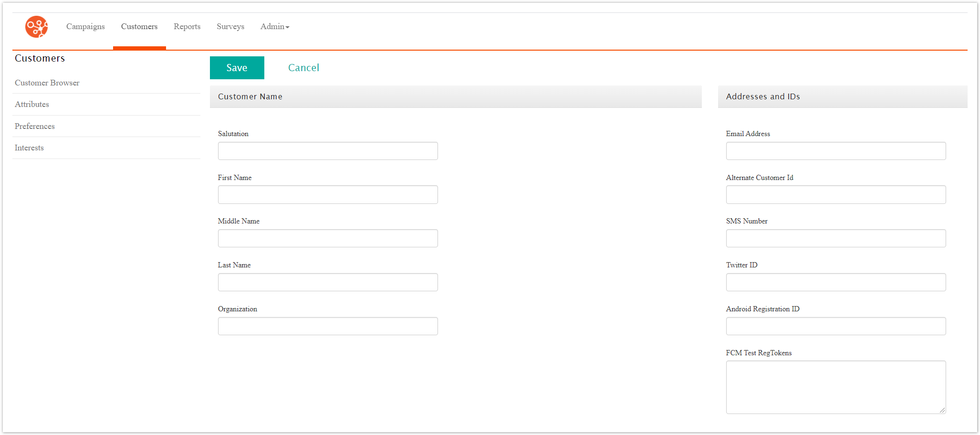
Task: Select the Customers navigation tab
Action: click(139, 27)
